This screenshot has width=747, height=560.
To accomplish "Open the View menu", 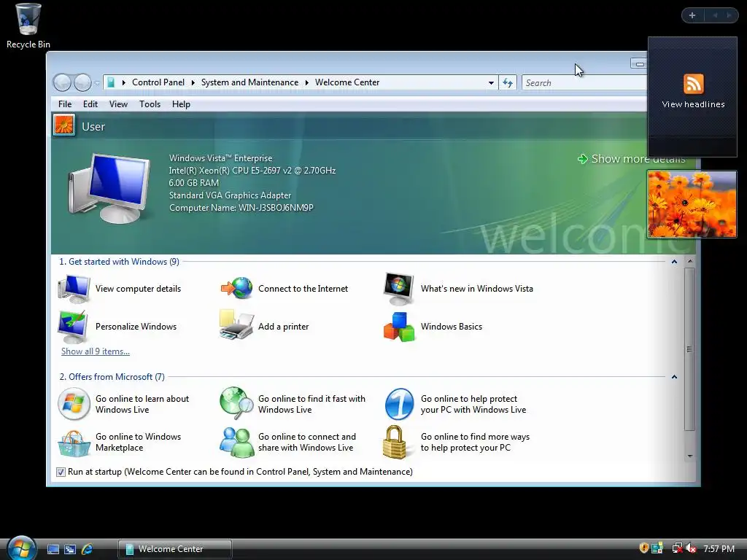I will pyautogui.click(x=118, y=104).
